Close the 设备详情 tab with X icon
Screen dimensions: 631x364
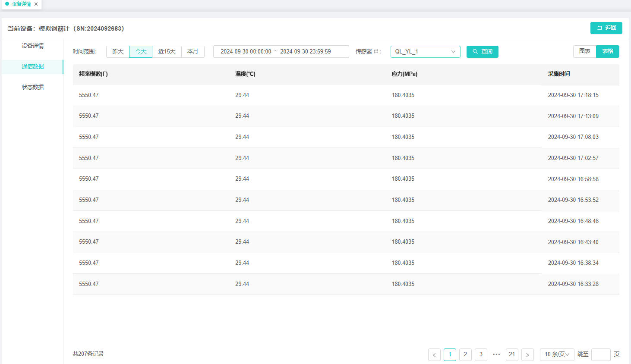click(x=36, y=4)
